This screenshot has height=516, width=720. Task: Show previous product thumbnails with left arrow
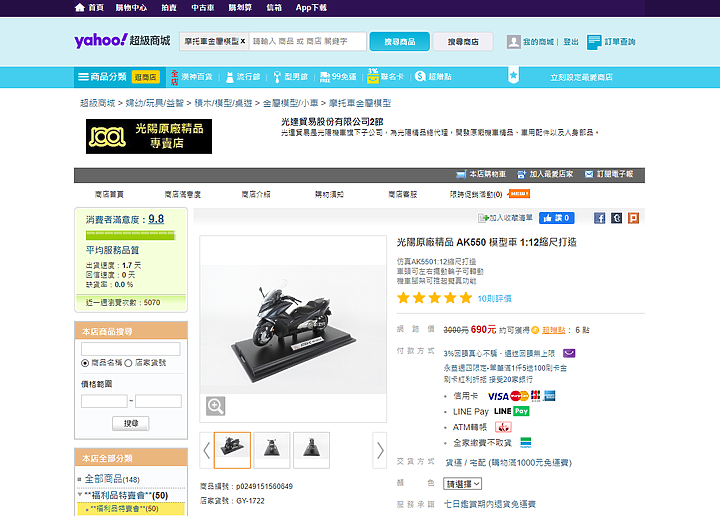point(207,450)
